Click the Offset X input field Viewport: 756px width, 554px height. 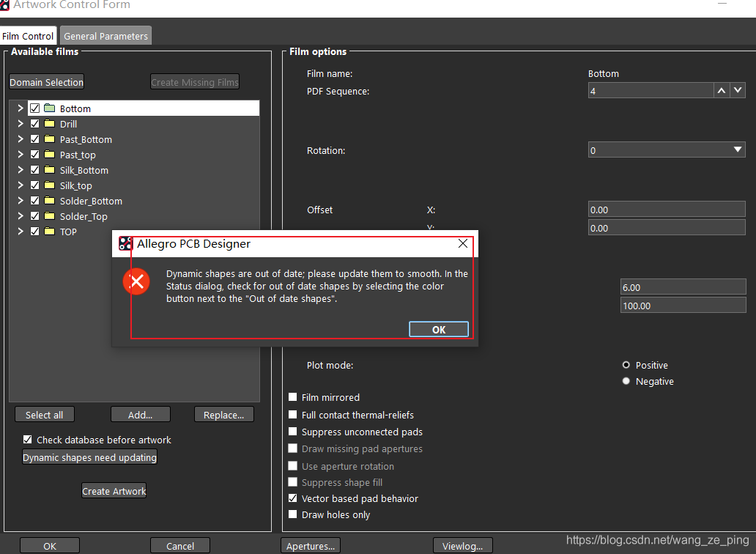coord(667,210)
